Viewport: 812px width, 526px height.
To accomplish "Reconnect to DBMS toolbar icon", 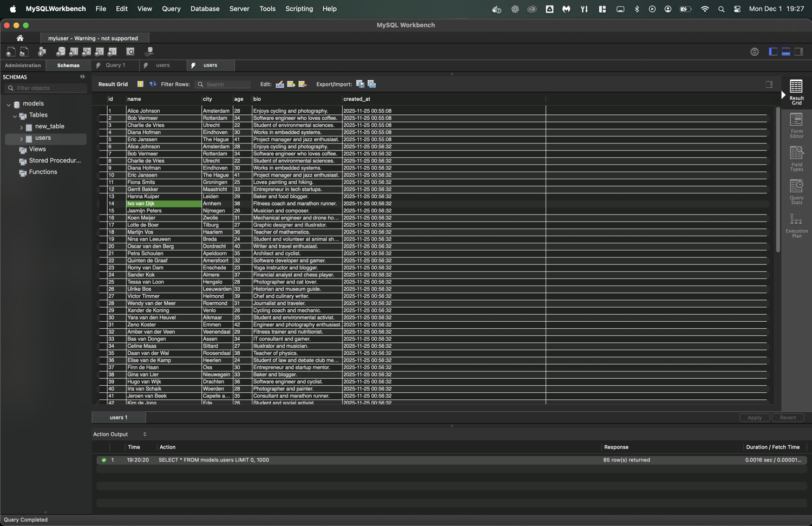I will point(149,51).
